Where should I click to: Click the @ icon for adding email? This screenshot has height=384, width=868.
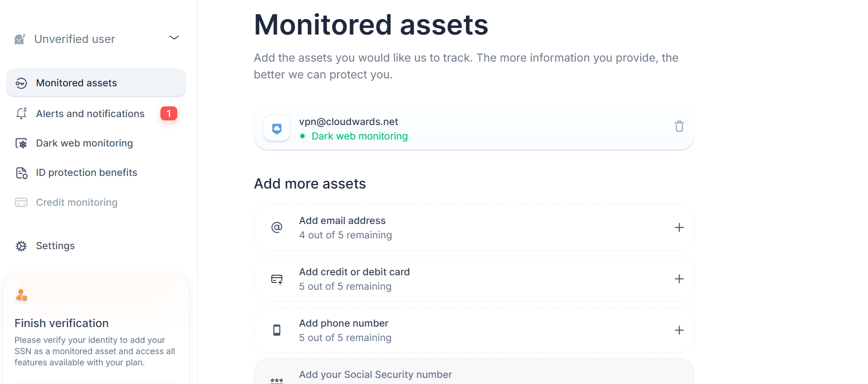[x=277, y=227]
